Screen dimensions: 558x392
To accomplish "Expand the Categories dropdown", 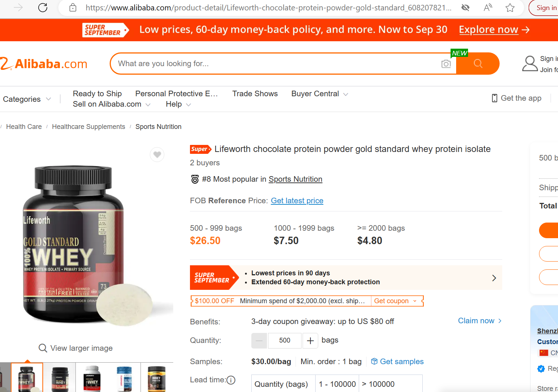I will [27, 99].
